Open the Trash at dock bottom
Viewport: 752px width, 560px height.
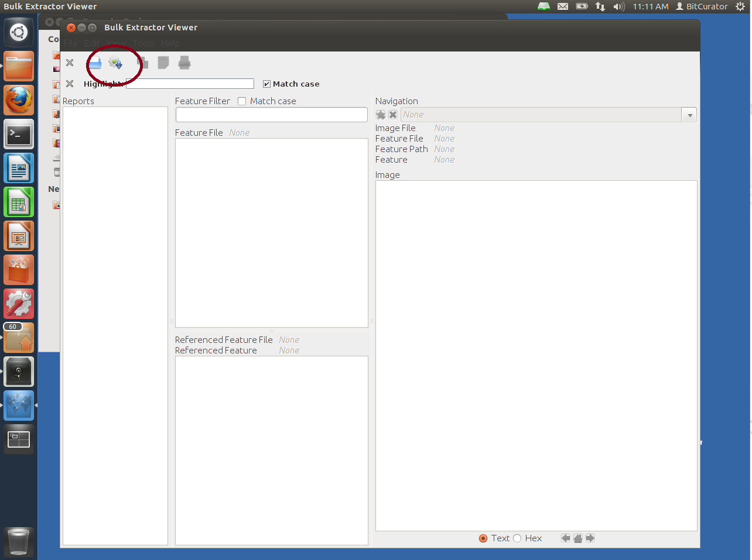click(19, 541)
